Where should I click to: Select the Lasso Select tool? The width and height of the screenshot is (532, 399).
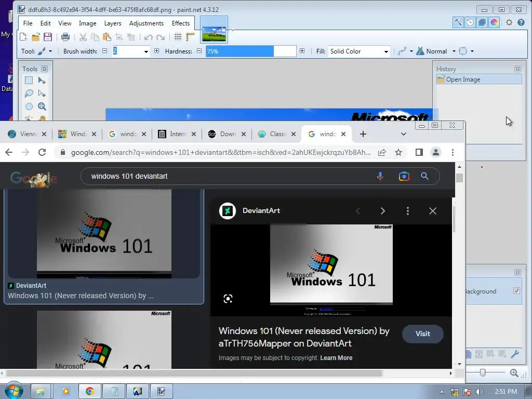click(x=29, y=94)
